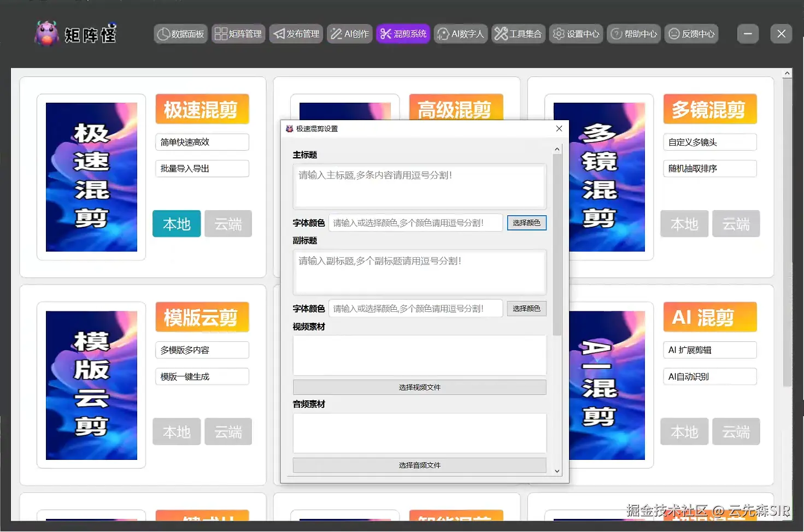Click 模版云剪 cover thumbnail
The image size is (804, 532).
click(x=91, y=385)
